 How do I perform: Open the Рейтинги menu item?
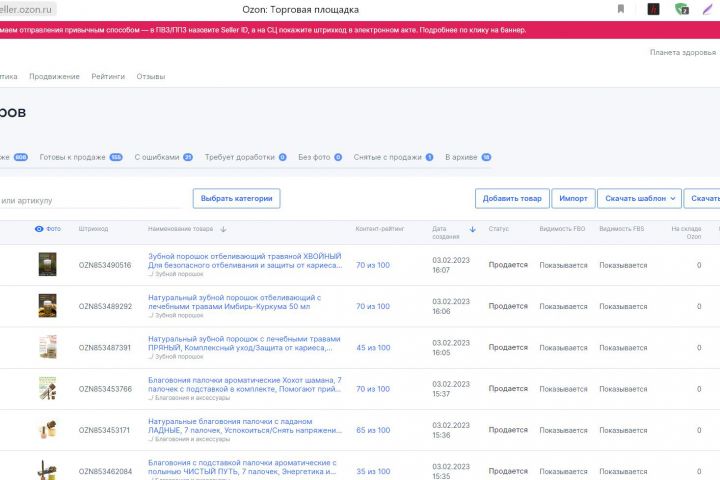point(108,76)
